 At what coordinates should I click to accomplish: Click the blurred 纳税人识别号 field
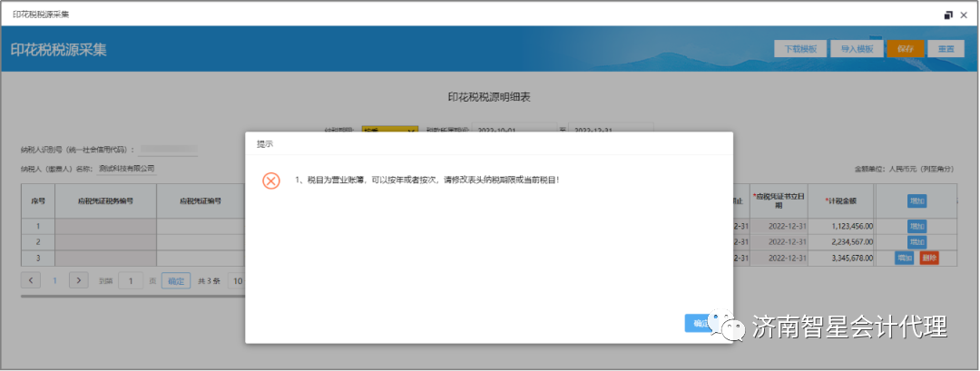[168, 150]
